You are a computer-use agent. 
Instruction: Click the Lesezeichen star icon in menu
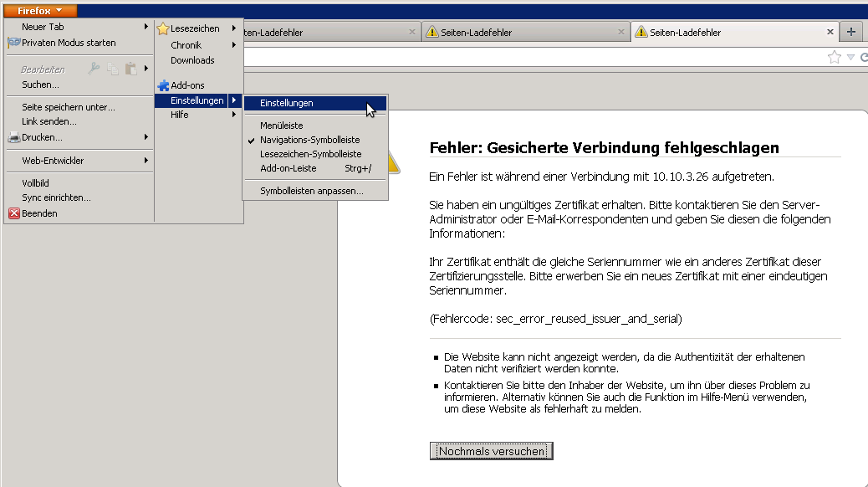[x=164, y=28]
